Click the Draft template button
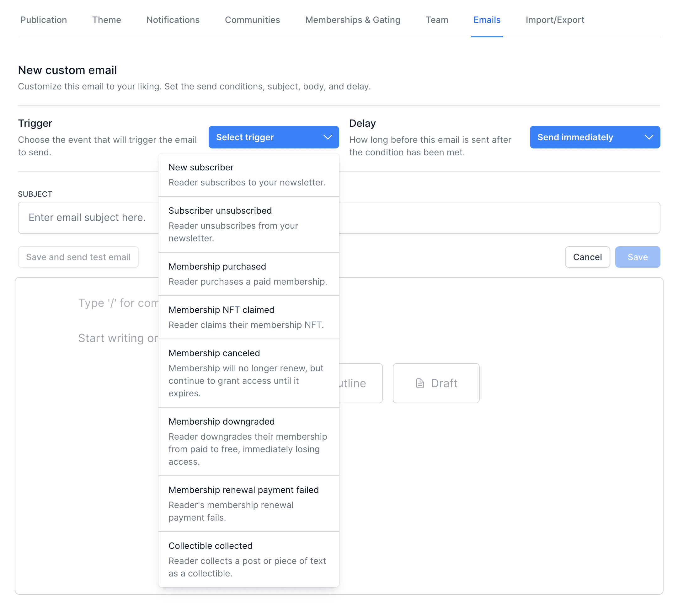The width and height of the screenshot is (694, 616). coord(436,383)
